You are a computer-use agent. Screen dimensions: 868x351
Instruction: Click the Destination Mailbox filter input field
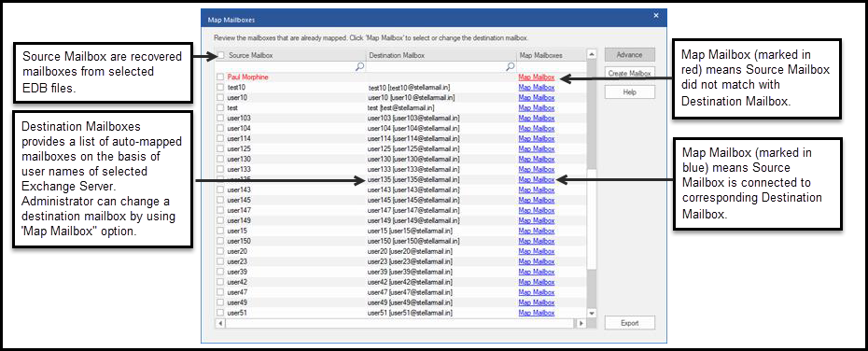click(441, 66)
